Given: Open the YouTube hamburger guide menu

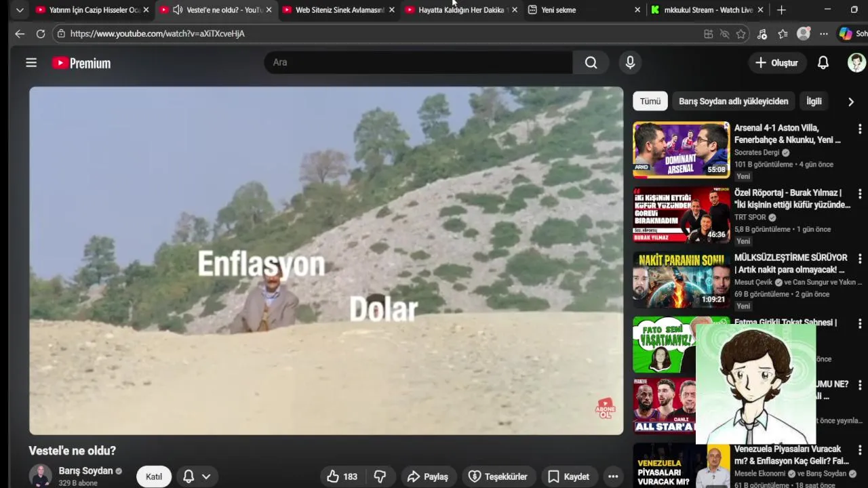Looking at the screenshot, I should (31, 62).
